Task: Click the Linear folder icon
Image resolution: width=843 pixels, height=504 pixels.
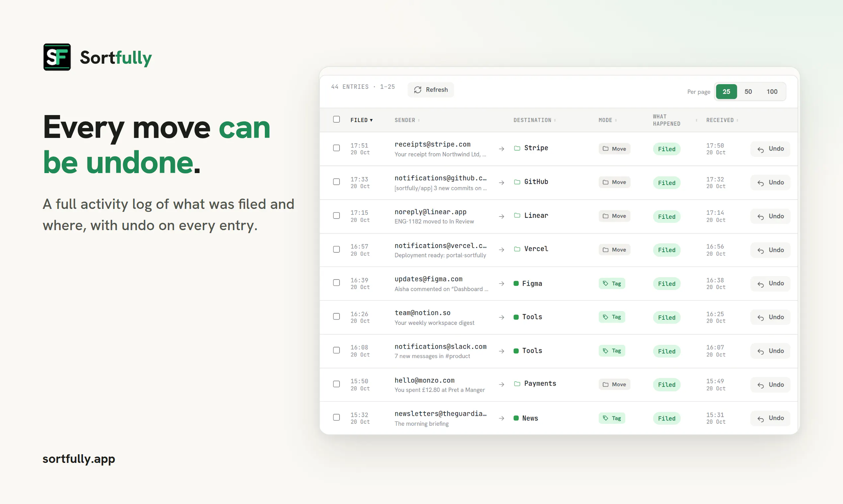Action: pyautogui.click(x=517, y=215)
